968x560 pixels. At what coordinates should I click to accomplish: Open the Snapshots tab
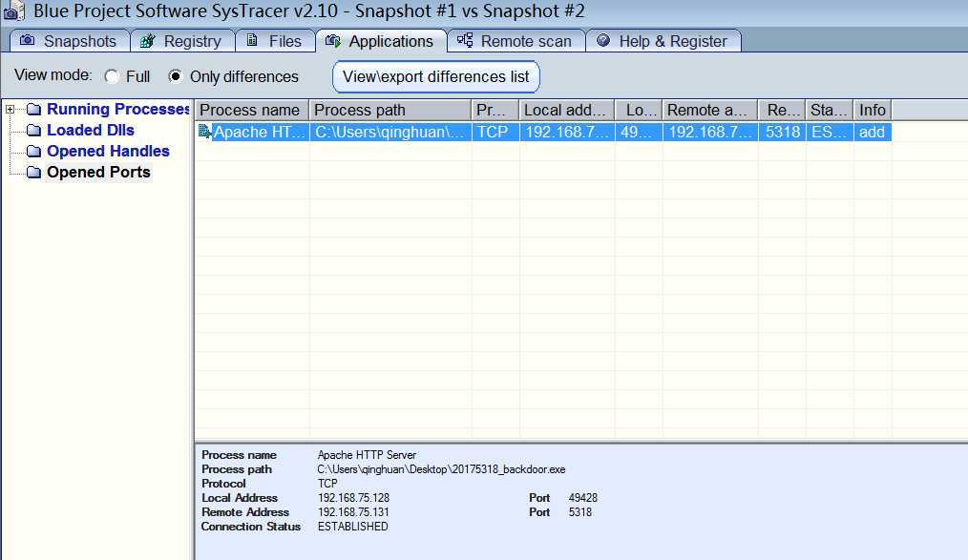70,41
